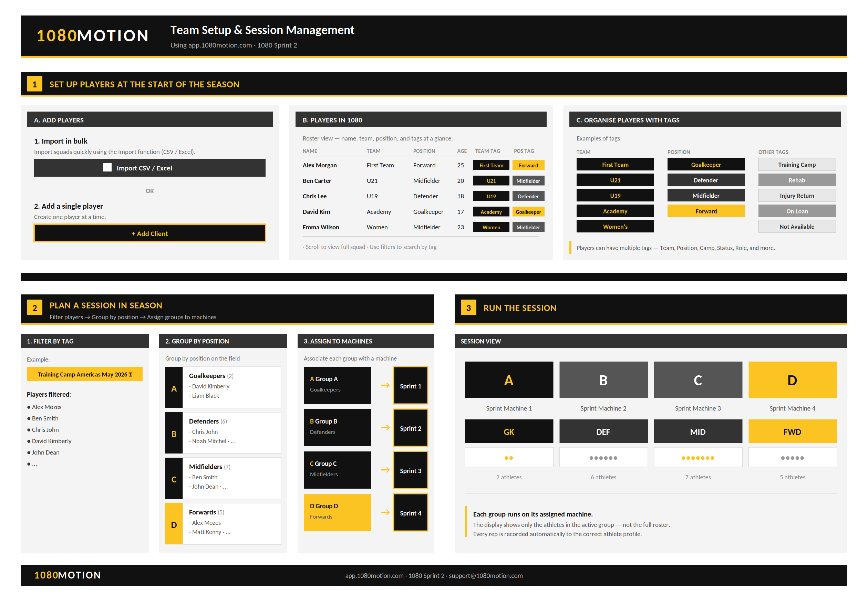Open the Defenders (6) group card
This screenshot has height=594, width=868.
(x=223, y=433)
